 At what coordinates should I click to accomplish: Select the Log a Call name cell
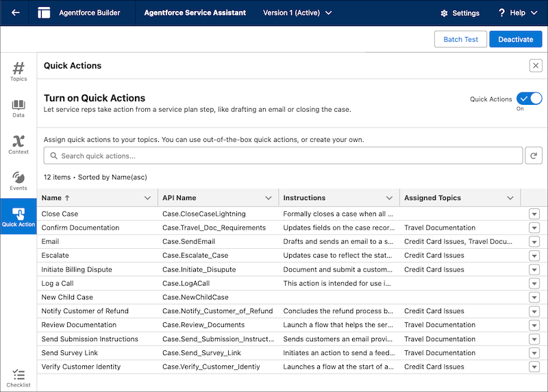click(x=97, y=283)
